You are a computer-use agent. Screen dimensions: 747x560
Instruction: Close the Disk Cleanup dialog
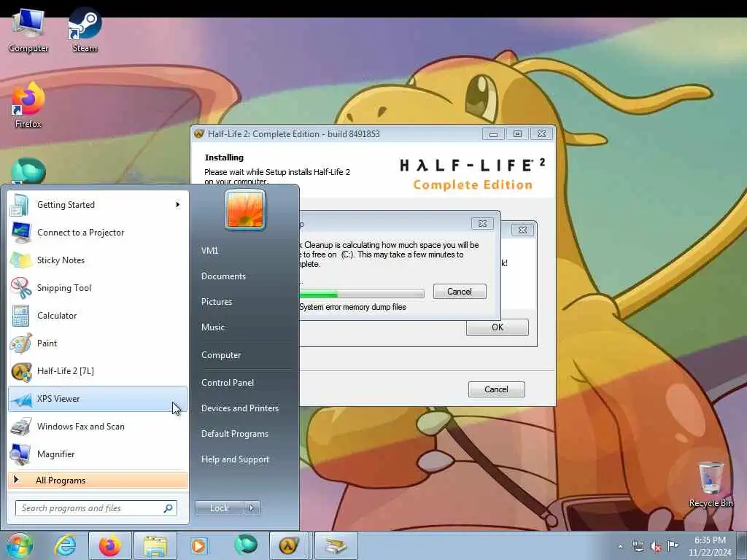tap(482, 223)
